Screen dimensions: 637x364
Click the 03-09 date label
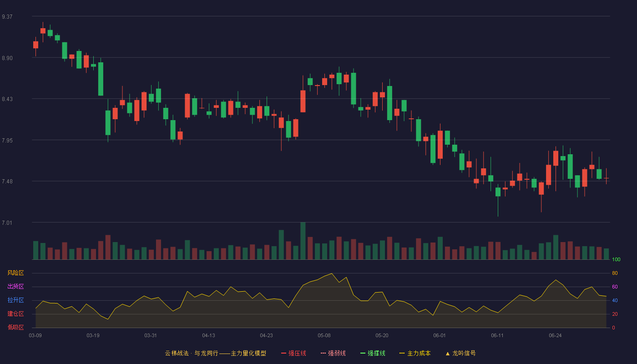tap(35, 335)
